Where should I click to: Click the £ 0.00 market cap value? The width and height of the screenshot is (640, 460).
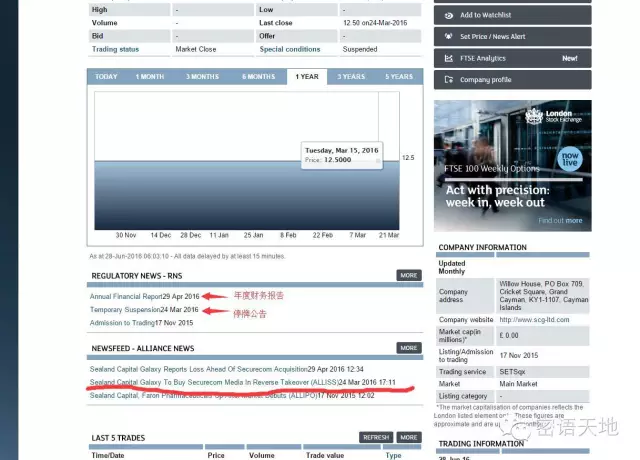click(509, 336)
